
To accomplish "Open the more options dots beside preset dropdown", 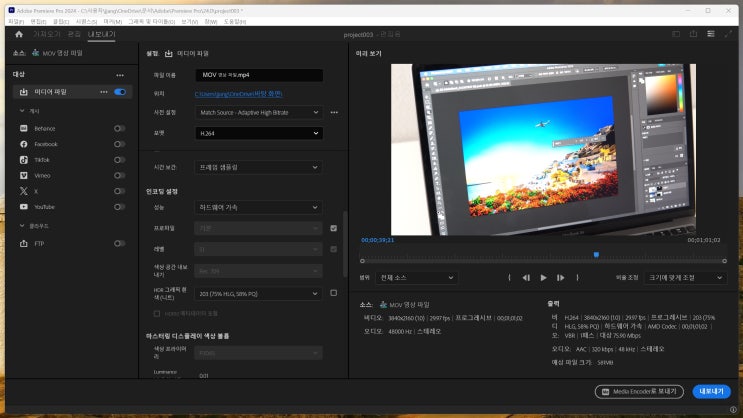I will pos(334,112).
